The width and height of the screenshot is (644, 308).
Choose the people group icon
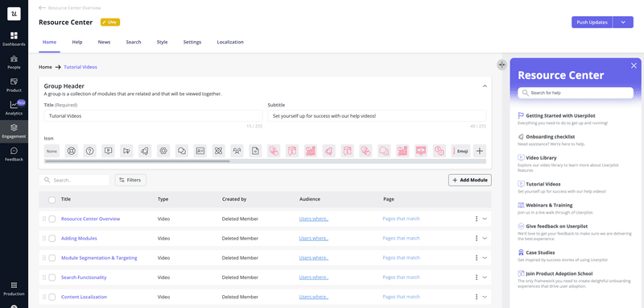click(237, 151)
